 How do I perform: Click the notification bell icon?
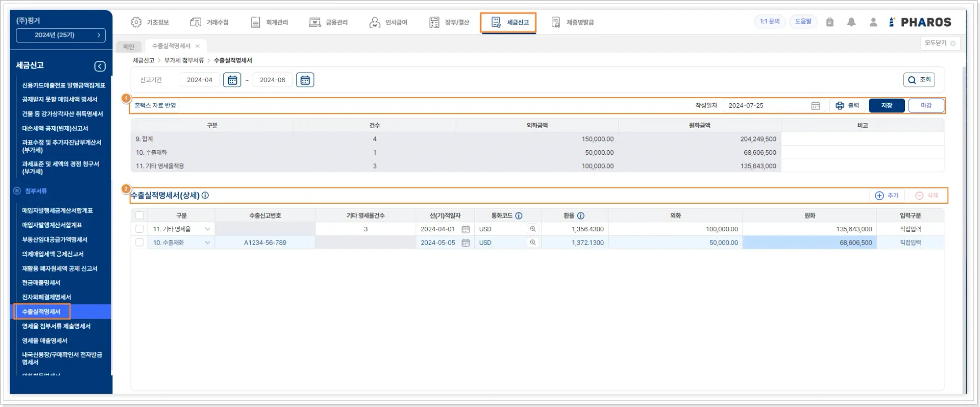(x=851, y=22)
